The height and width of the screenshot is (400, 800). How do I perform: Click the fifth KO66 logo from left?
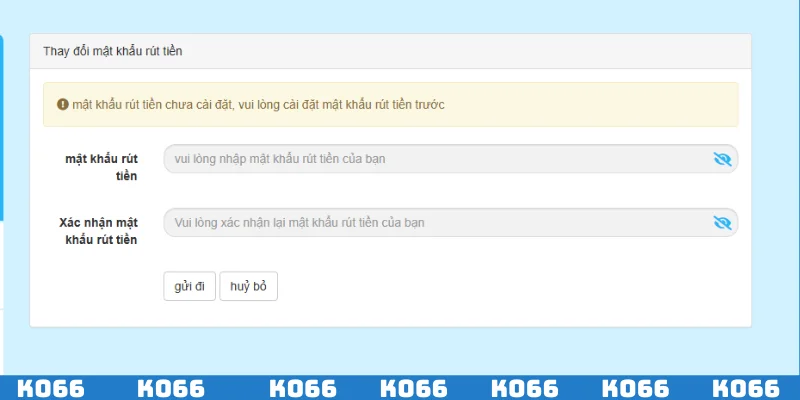[x=524, y=388]
